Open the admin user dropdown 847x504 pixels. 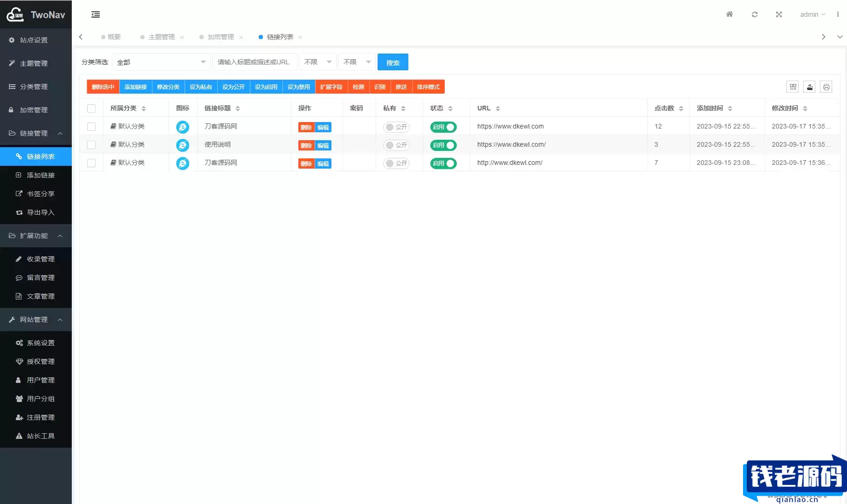point(813,14)
